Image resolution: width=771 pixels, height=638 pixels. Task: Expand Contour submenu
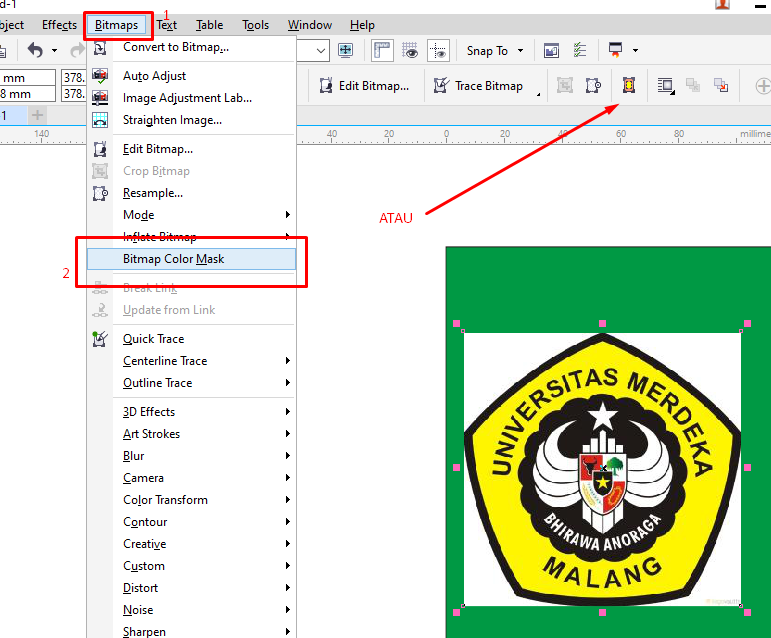(192, 522)
